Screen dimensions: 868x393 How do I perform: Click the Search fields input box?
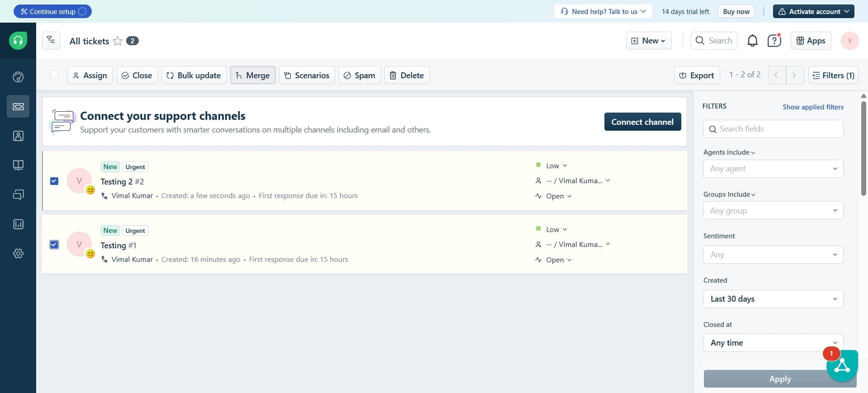(773, 129)
